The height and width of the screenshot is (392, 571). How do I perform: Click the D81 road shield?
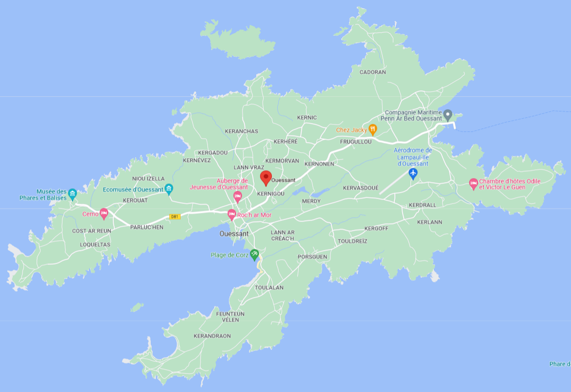175,216
